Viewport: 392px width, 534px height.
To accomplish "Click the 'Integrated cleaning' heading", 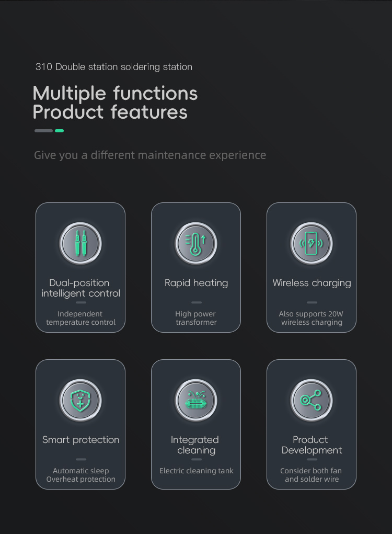I will pos(195,445).
